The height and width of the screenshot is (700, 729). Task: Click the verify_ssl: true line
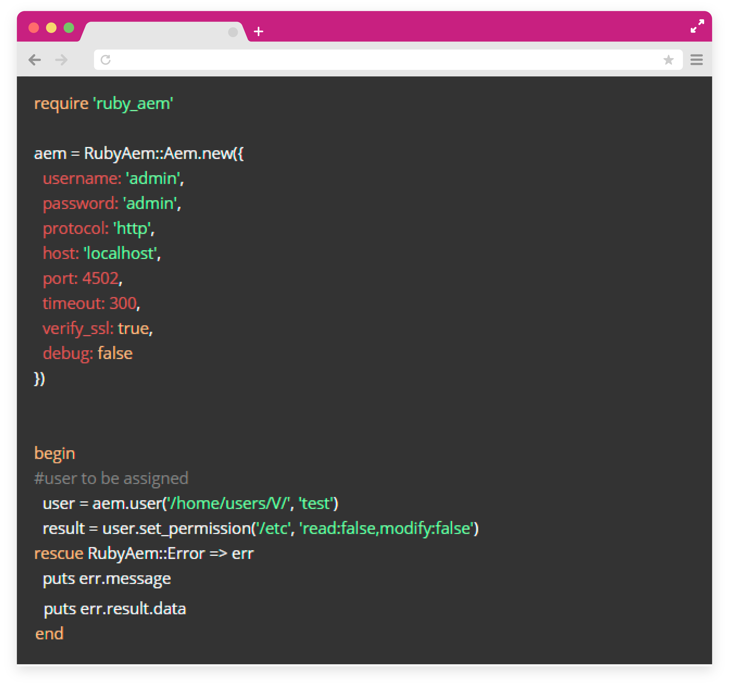[x=97, y=329]
